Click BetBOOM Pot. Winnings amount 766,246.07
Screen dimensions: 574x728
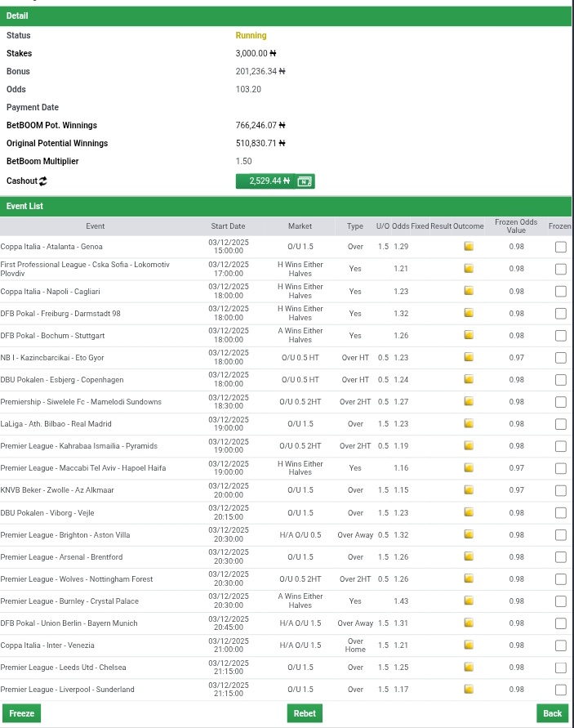(x=260, y=125)
